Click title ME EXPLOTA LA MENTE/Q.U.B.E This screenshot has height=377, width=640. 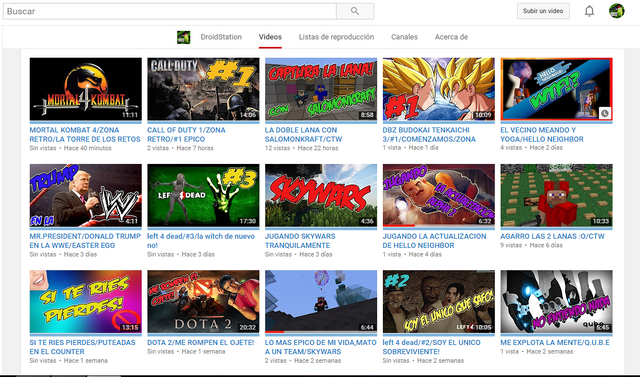(555, 343)
